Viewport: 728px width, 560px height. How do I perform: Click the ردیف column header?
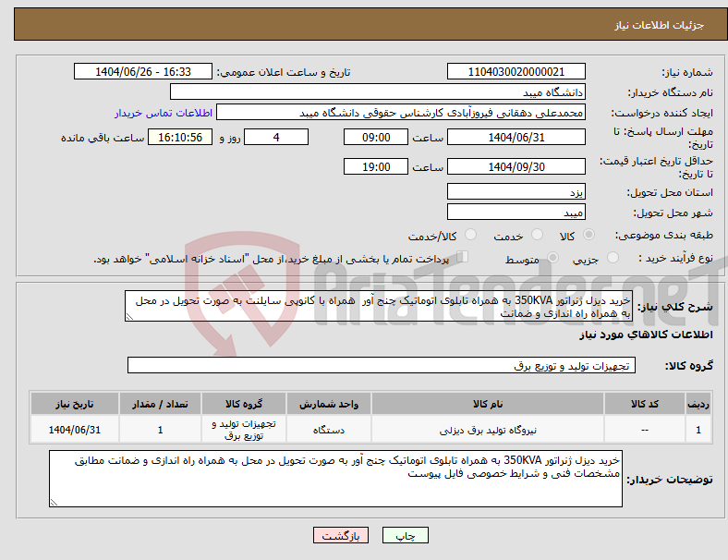tap(698, 404)
